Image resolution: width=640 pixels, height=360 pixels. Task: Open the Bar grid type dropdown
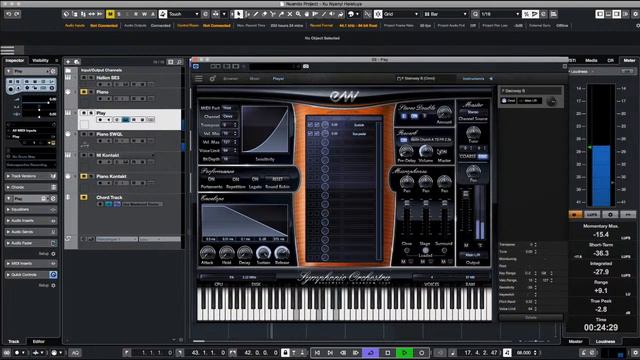pos(445,14)
